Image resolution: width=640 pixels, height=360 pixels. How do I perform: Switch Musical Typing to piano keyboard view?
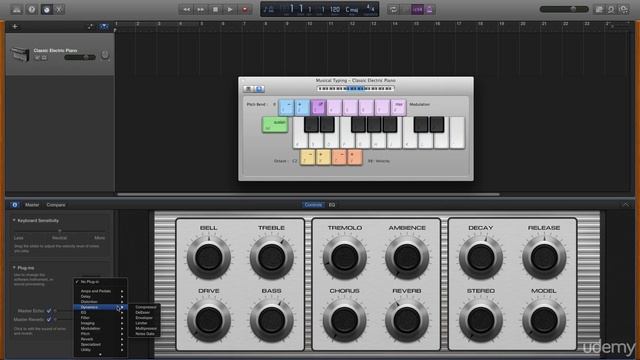coord(248,89)
